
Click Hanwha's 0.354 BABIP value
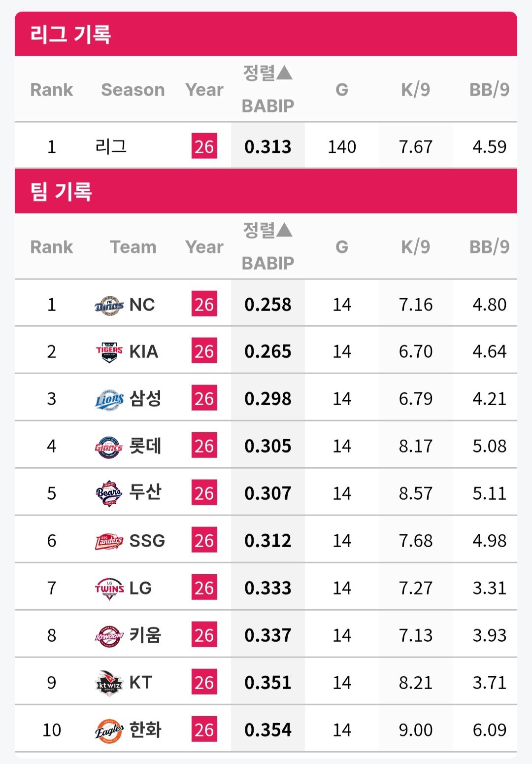pyautogui.click(x=267, y=730)
